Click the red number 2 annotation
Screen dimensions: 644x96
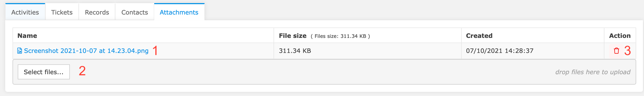click(x=82, y=71)
